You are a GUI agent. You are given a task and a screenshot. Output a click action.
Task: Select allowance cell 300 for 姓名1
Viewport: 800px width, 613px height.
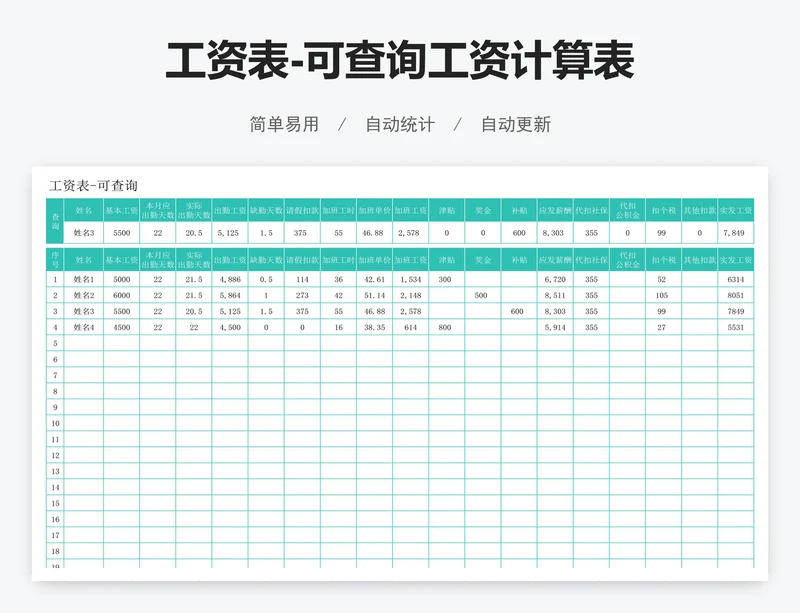click(x=446, y=279)
